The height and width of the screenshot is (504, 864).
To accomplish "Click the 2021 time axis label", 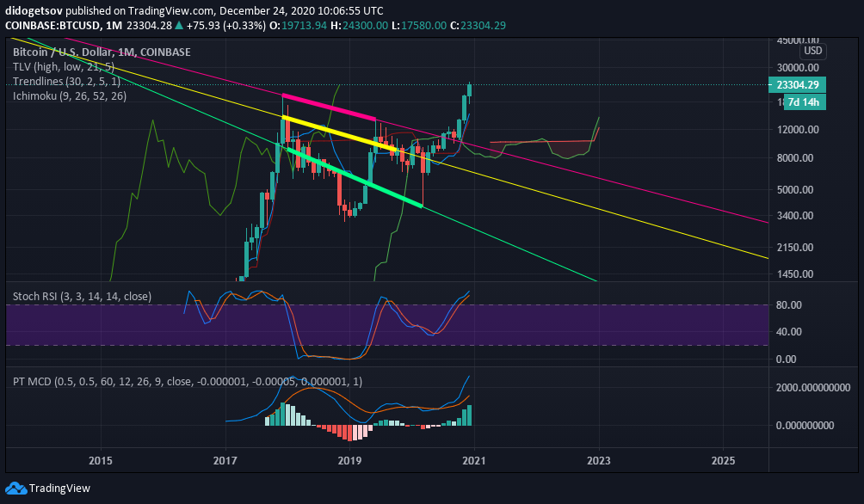I will point(474,460).
